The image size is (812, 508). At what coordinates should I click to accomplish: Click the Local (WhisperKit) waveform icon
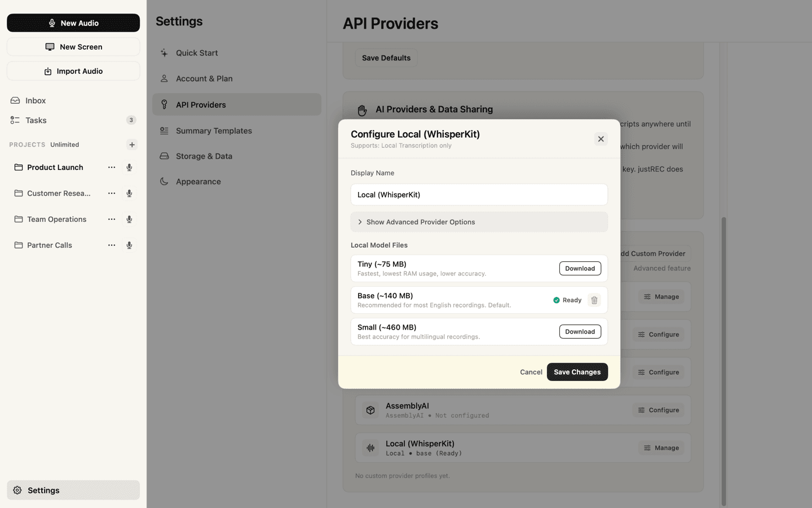(370, 448)
